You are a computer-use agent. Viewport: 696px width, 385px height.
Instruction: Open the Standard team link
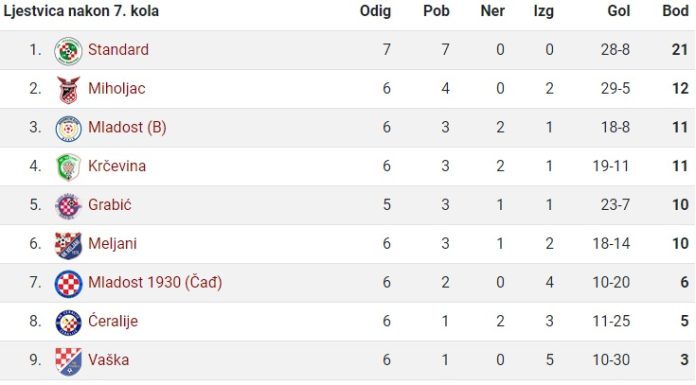118,49
